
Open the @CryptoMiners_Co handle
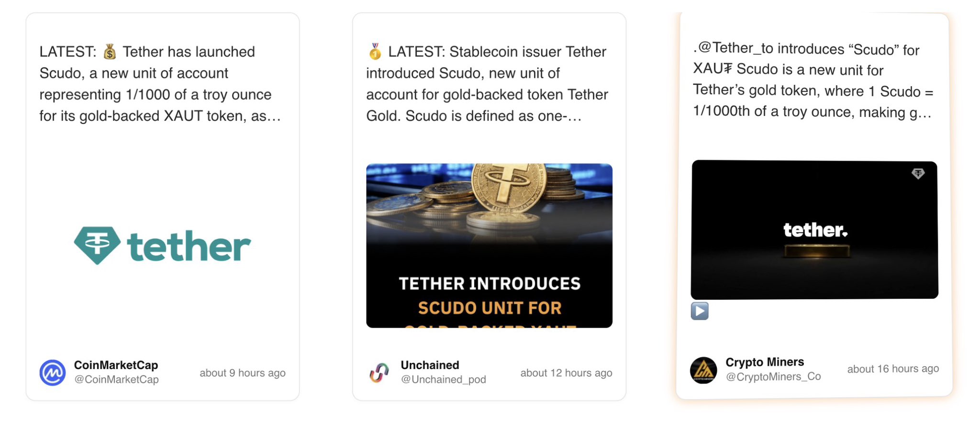click(773, 377)
